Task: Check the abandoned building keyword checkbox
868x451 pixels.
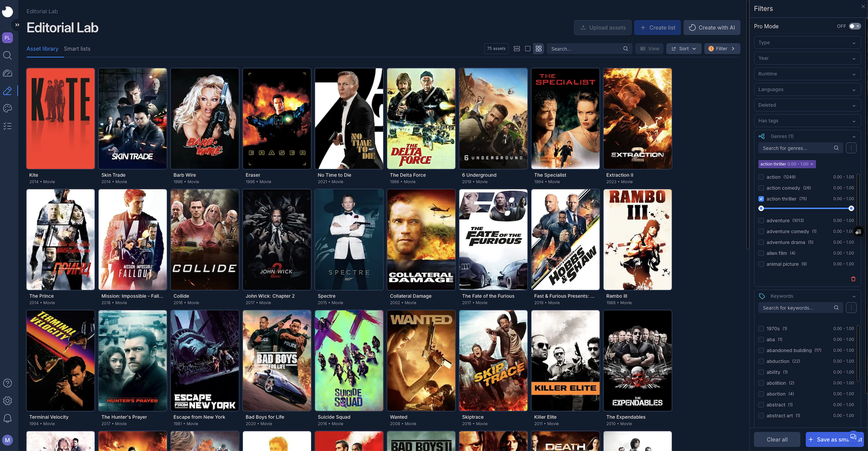Action: click(761, 350)
